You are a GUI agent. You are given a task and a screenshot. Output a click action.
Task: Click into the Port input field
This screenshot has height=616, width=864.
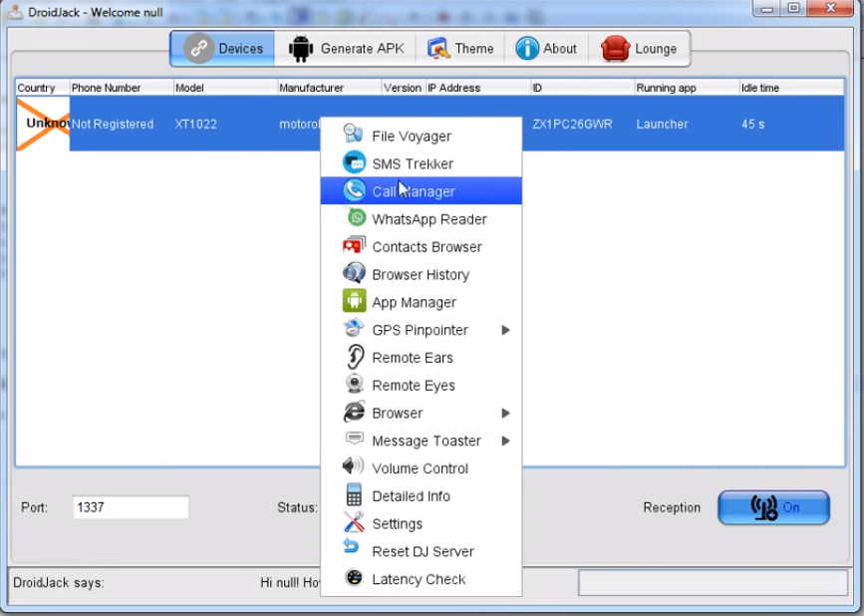(131, 507)
